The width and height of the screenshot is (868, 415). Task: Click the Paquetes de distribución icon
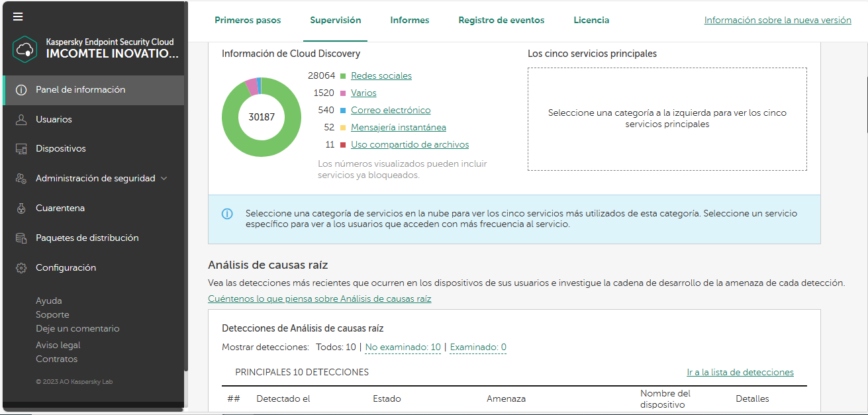(x=21, y=238)
